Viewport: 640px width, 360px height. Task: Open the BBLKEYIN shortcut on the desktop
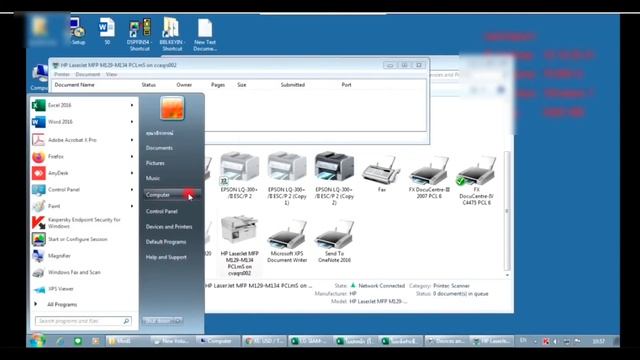coord(172,34)
